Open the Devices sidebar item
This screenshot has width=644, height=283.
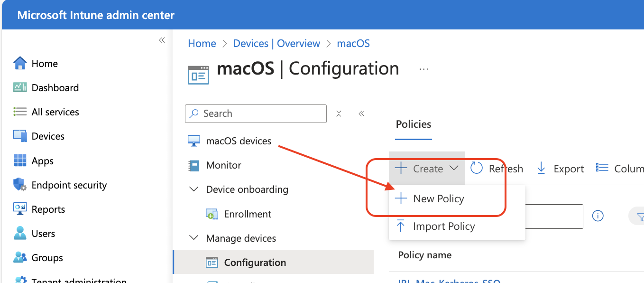47,136
